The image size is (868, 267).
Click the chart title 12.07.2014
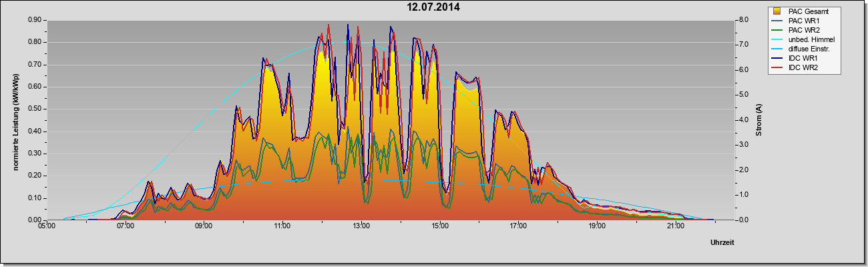pos(433,7)
